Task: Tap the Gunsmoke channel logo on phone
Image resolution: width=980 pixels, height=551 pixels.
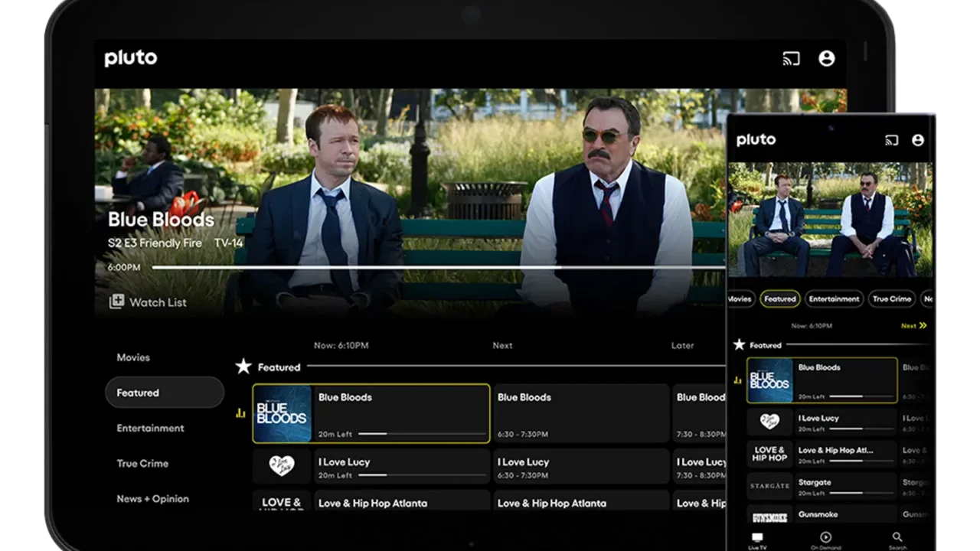Action: coord(769,517)
